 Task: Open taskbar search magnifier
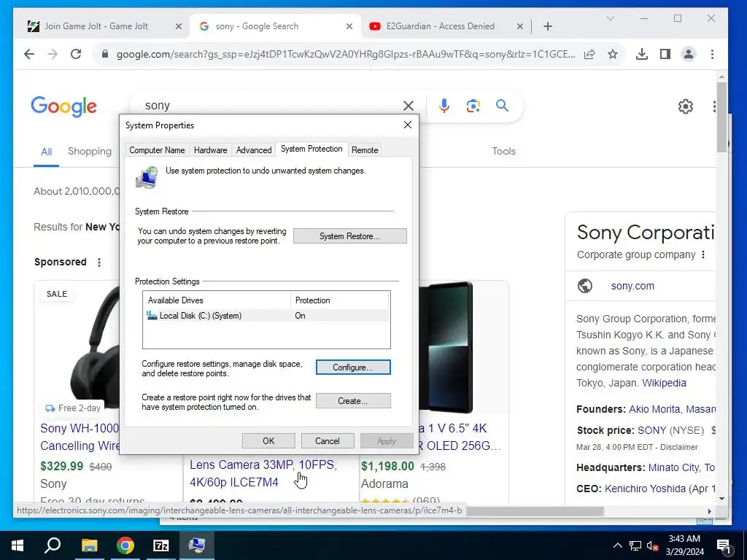(x=53, y=545)
